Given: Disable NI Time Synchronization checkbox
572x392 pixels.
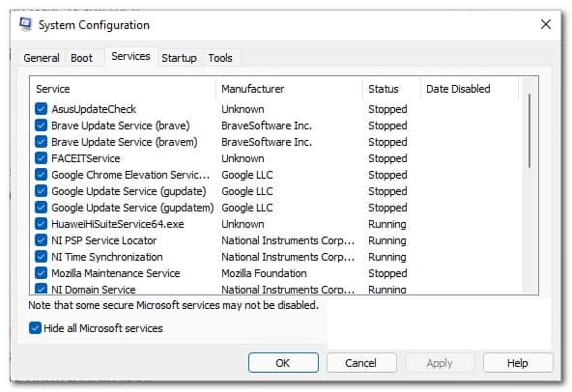Looking at the screenshot, I should point(41,257).
